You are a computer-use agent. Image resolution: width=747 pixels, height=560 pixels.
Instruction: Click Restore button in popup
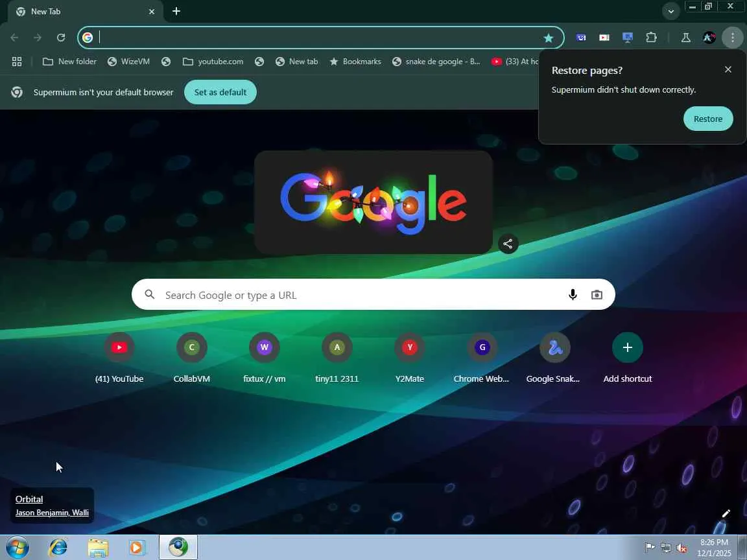click(708, 119)
